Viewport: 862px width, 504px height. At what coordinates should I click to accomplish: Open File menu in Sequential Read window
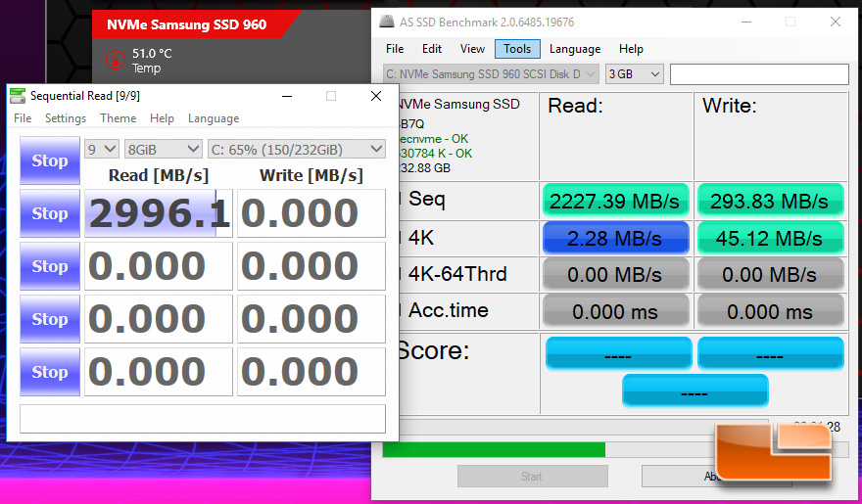[23, 118]
